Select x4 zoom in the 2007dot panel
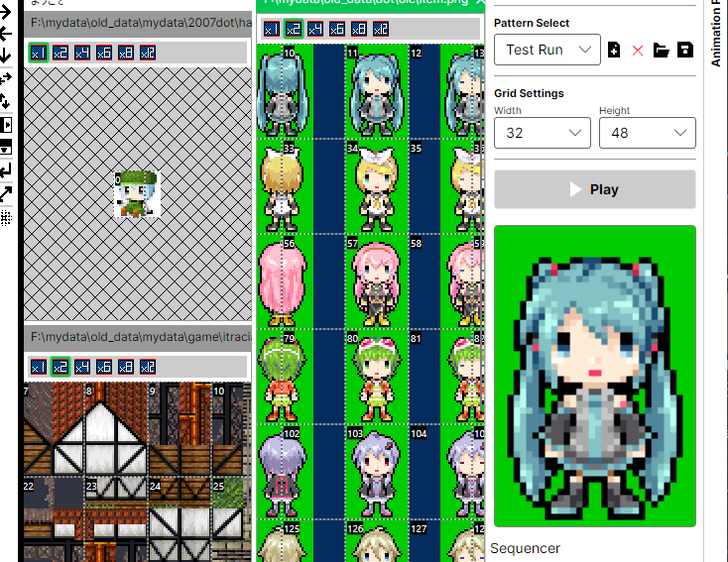 pos(82,53)
